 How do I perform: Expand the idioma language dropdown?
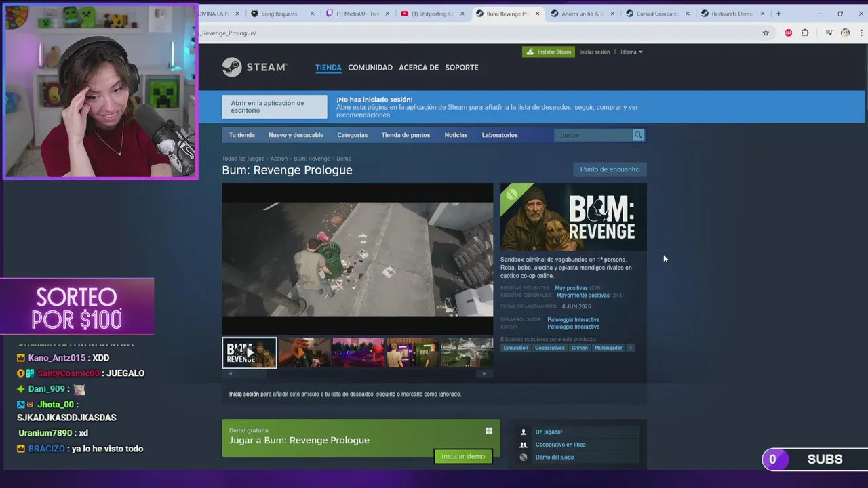[631, 52]
